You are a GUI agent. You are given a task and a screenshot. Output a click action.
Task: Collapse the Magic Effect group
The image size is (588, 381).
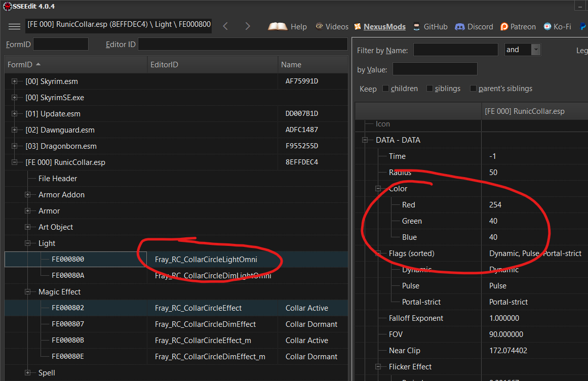(27, 292)
